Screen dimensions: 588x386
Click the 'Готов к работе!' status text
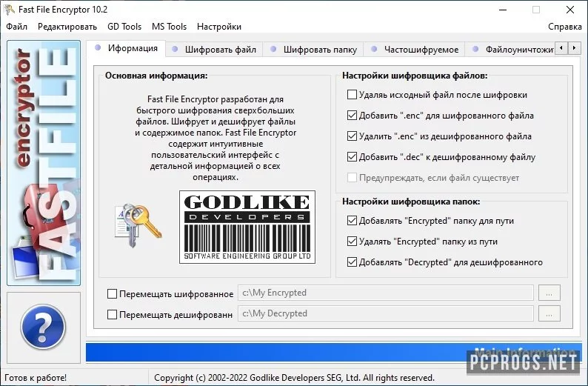(x=36, y=378)
